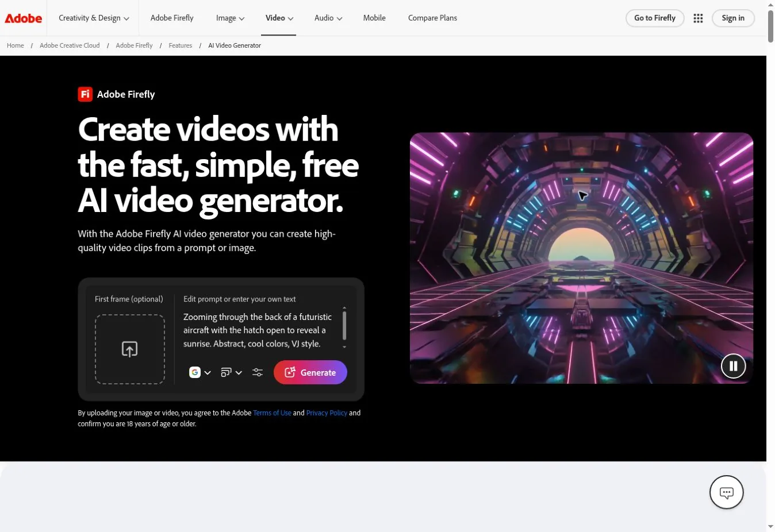The width and height of the screenshot is (775, 532).
Task: Expand the Audio dropdown
Action: [328, 18]
